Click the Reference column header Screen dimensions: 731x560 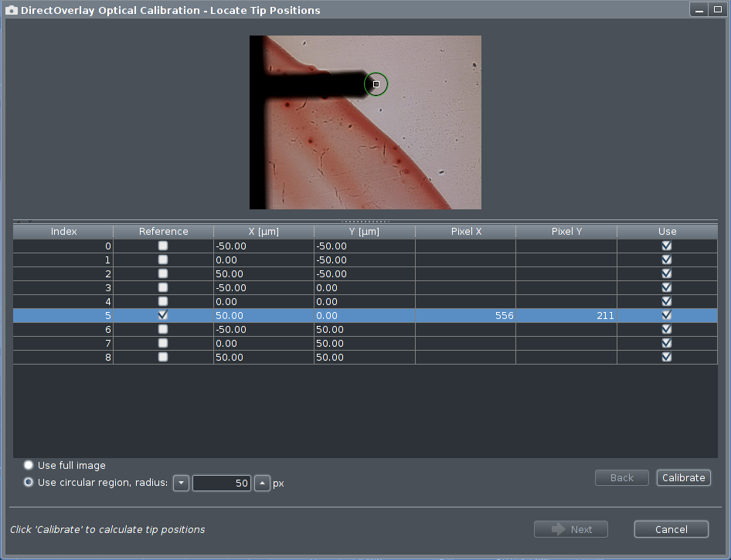coord(163,232)
